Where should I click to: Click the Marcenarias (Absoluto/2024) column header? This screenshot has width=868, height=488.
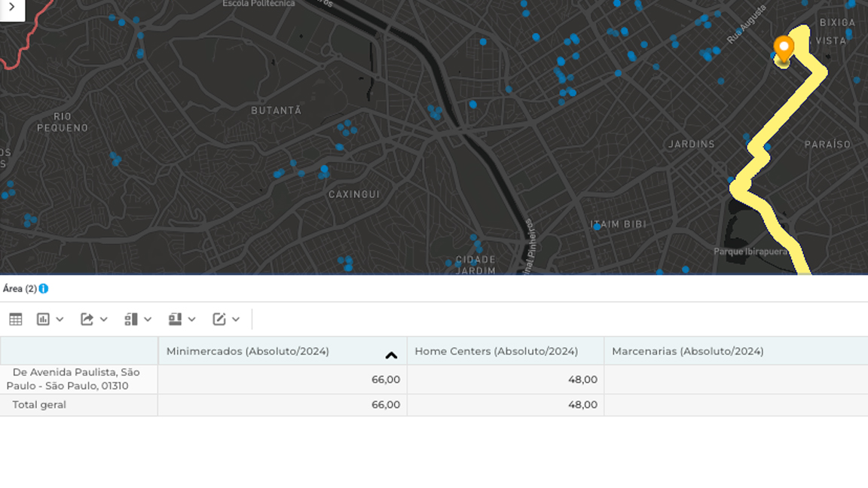pos(688,351)
